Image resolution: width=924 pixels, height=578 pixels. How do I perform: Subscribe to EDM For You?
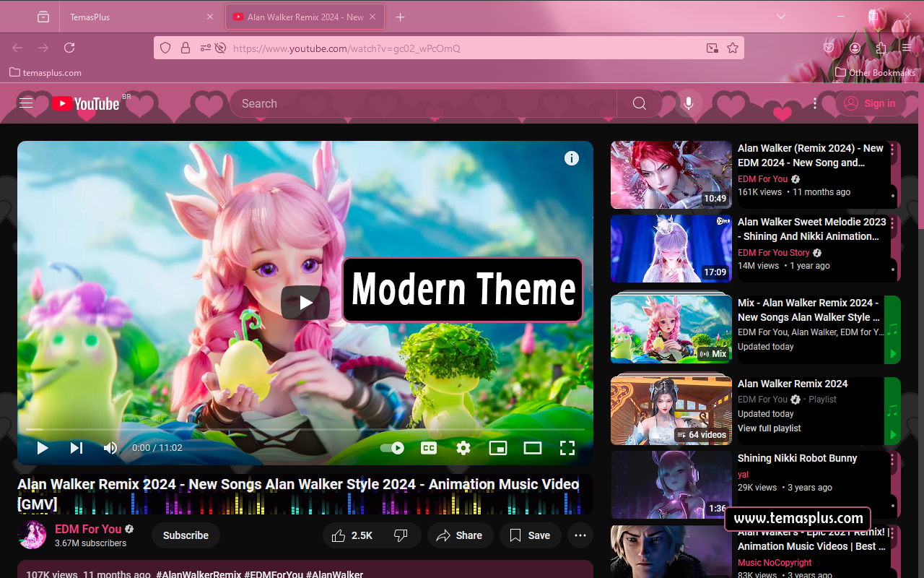[x=186, y=535]
